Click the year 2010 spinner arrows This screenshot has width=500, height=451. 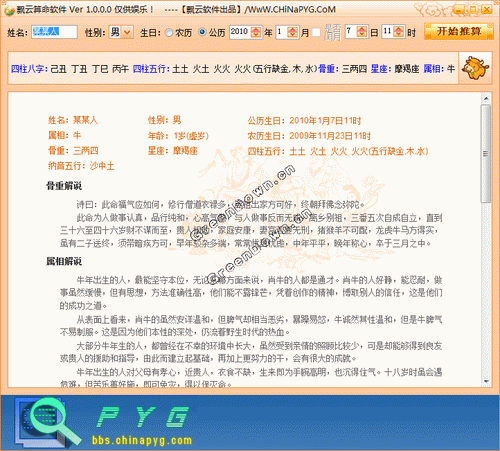256,32
